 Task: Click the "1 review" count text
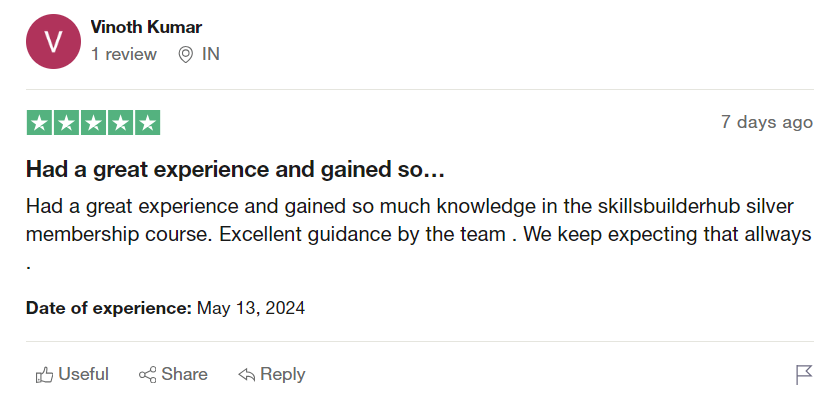pyautogui.click(x=124, y=54)
